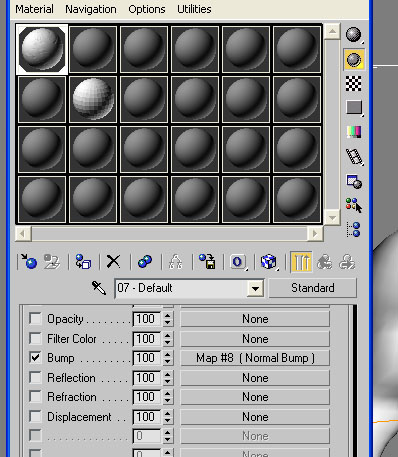Click the Bump amount value field
Image resolution: width=398 pixels, height=457 pixels.
(147, 358)
